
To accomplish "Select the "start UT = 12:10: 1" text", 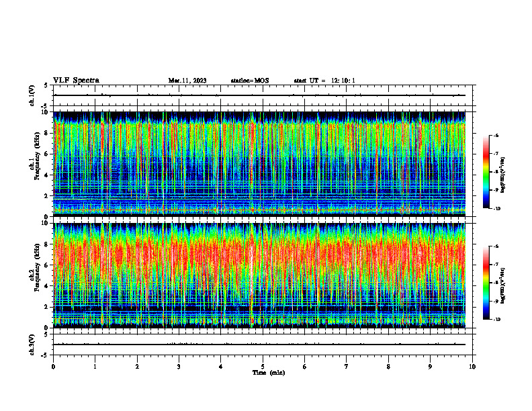I will tap(324, 81).
